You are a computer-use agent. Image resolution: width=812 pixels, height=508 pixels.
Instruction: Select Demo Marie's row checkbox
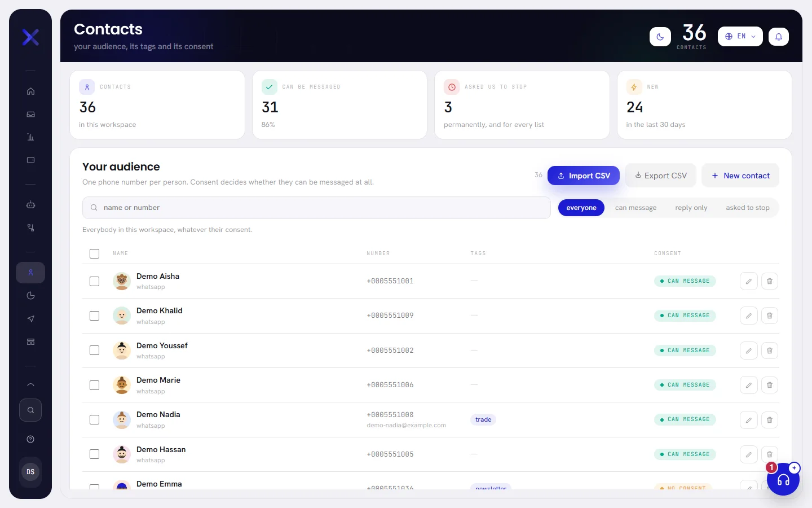pyautogui.click(x=94, y=385)
